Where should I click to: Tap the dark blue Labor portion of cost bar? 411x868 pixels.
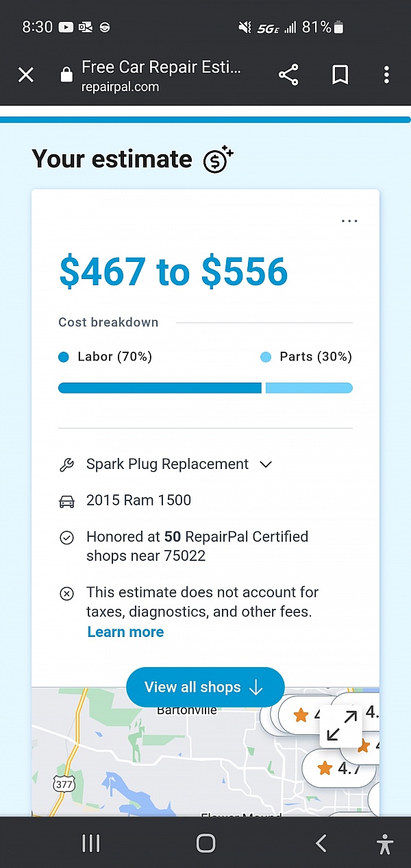coord(160,388)
